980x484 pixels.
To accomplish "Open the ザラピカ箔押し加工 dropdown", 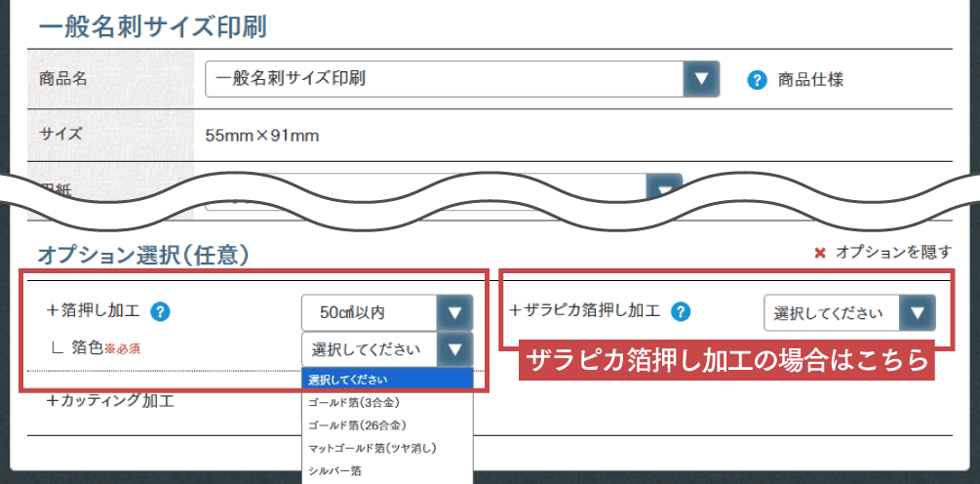I will tap(916, 313).
